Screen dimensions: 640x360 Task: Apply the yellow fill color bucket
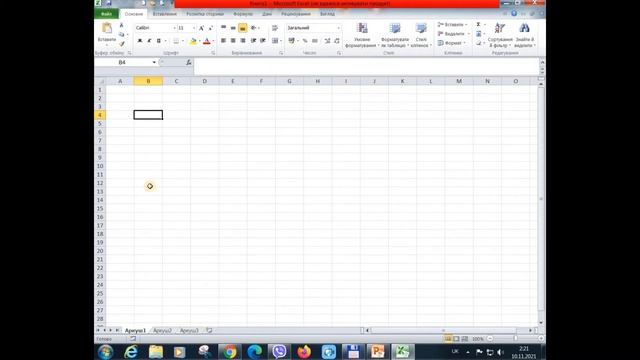[193, 41]
